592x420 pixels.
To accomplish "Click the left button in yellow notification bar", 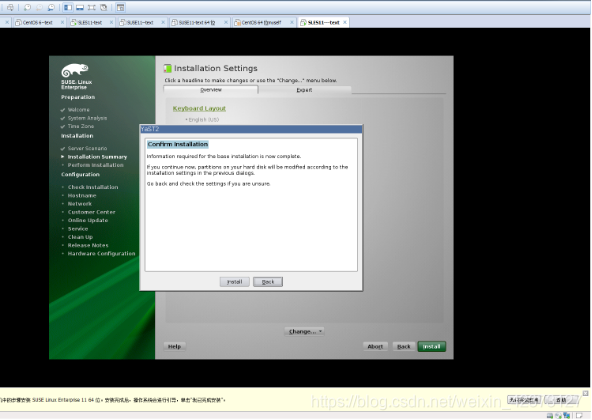I will pos(524,400).
